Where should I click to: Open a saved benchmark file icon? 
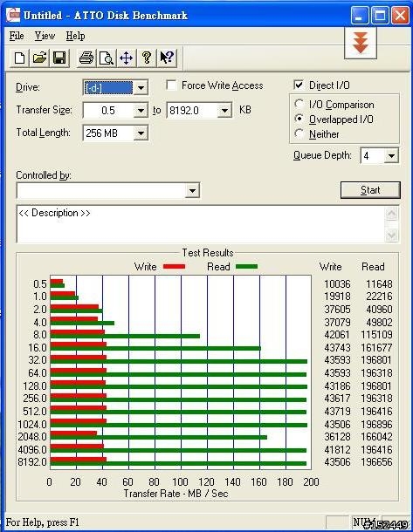point(39,58)
